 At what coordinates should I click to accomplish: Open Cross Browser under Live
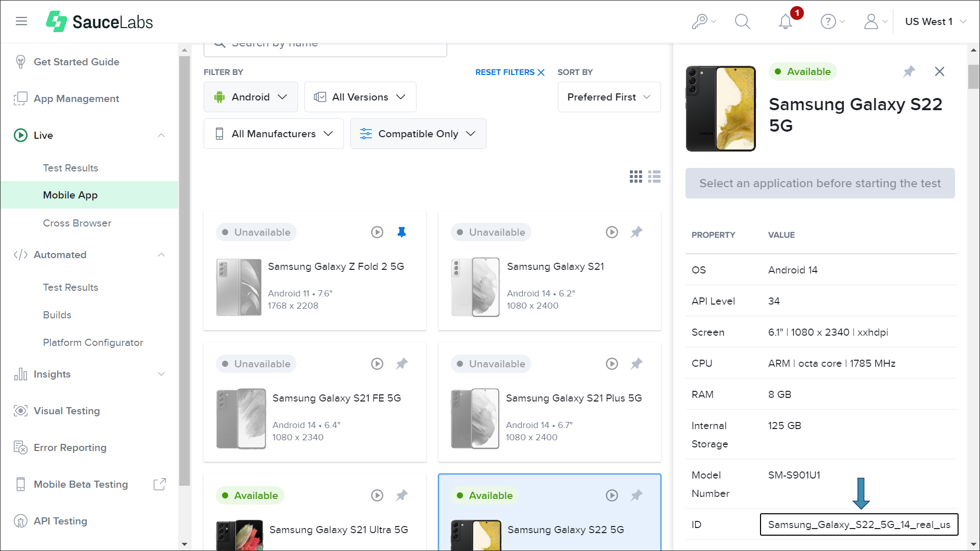77,223
